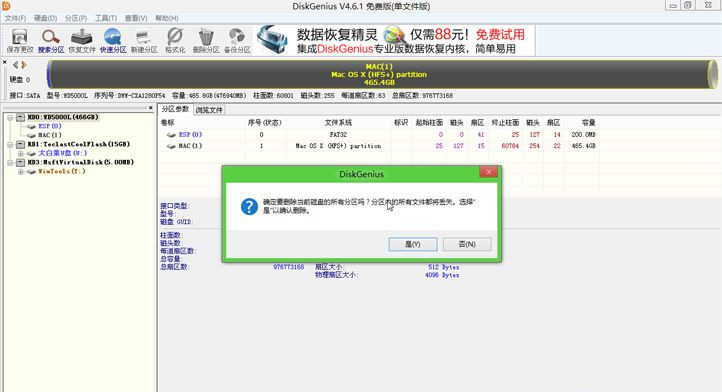Open the 帮助(H) menu
The height and width of the screenshot is (392, 722).
click(167, 18)
